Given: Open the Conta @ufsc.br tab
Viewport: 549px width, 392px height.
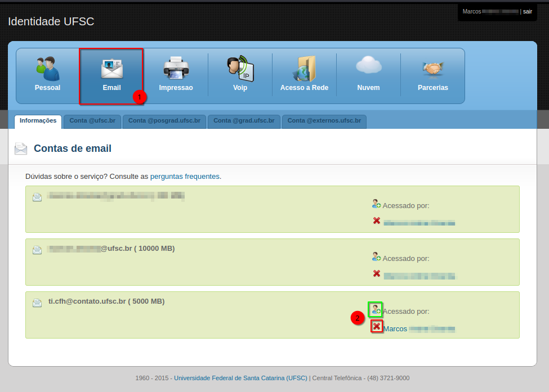Looking at the screenshot, I should (x=92, y=121).
